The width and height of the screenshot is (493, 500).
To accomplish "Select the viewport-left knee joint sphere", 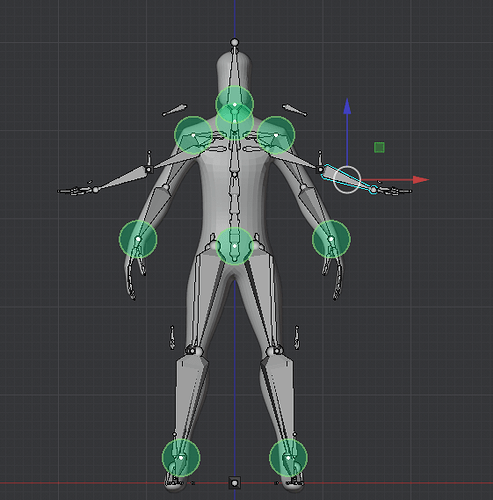I will pyautogui.click(x=197, y=351).
